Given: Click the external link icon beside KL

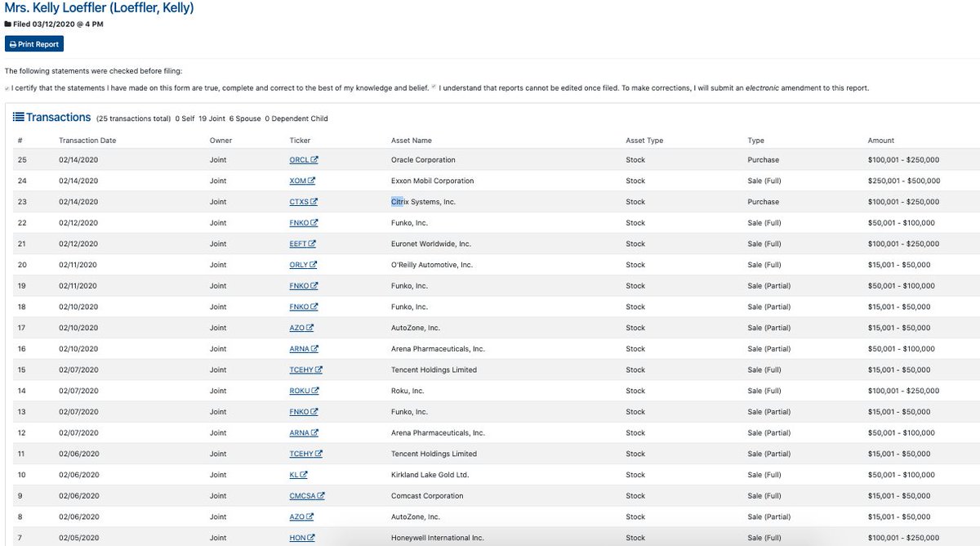Looking at the screenshot, I should 304,475.
